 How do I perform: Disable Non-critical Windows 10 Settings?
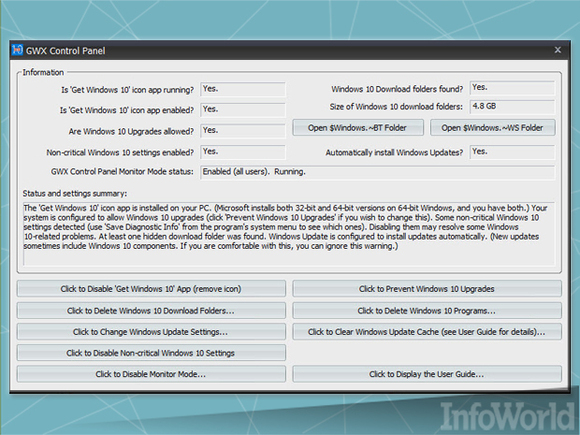151,353
